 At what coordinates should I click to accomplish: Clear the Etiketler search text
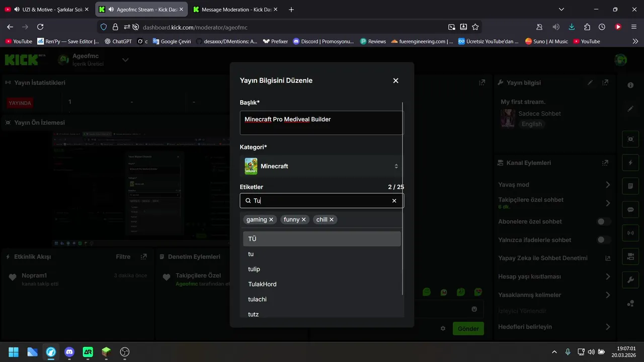pyautogui.click(x=394, y=201)
